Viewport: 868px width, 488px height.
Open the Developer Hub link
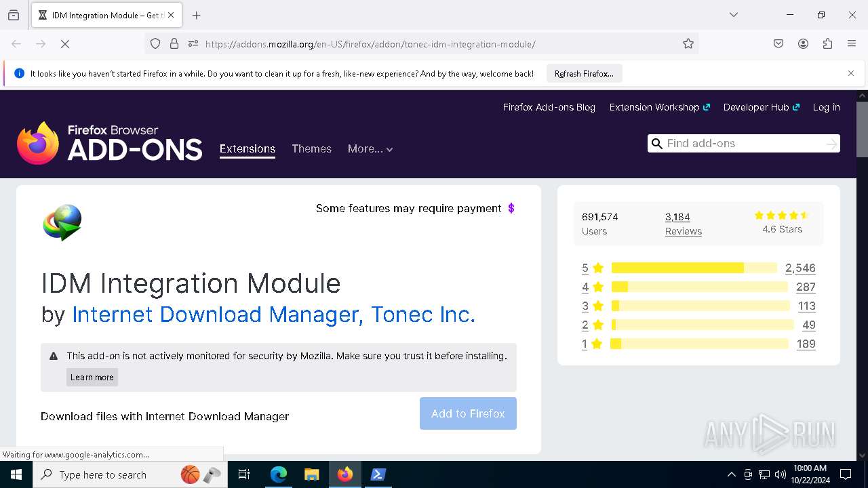tap(761, 107)
